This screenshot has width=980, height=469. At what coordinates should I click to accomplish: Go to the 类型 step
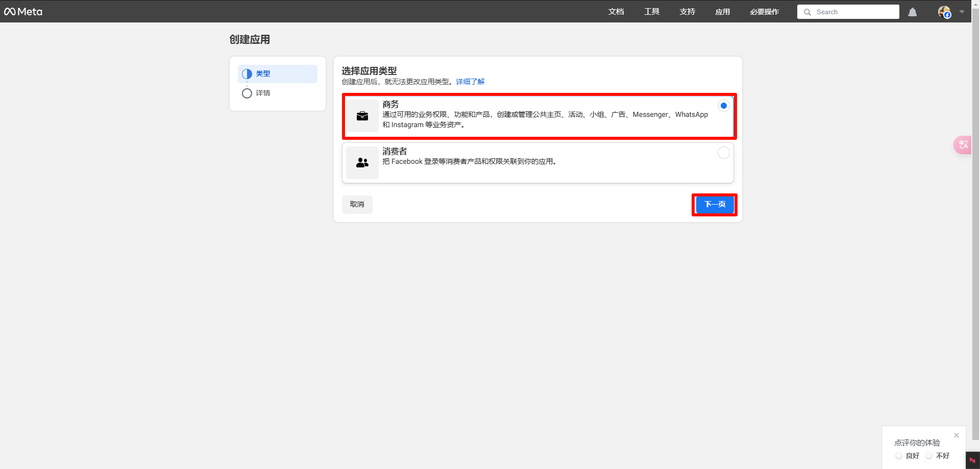[278, 73]
